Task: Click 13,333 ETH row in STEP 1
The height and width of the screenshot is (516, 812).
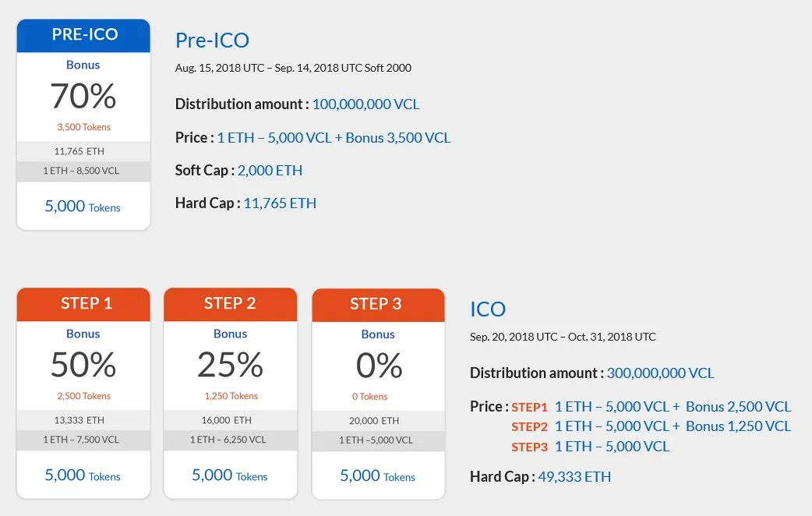Action: [83, 420]
